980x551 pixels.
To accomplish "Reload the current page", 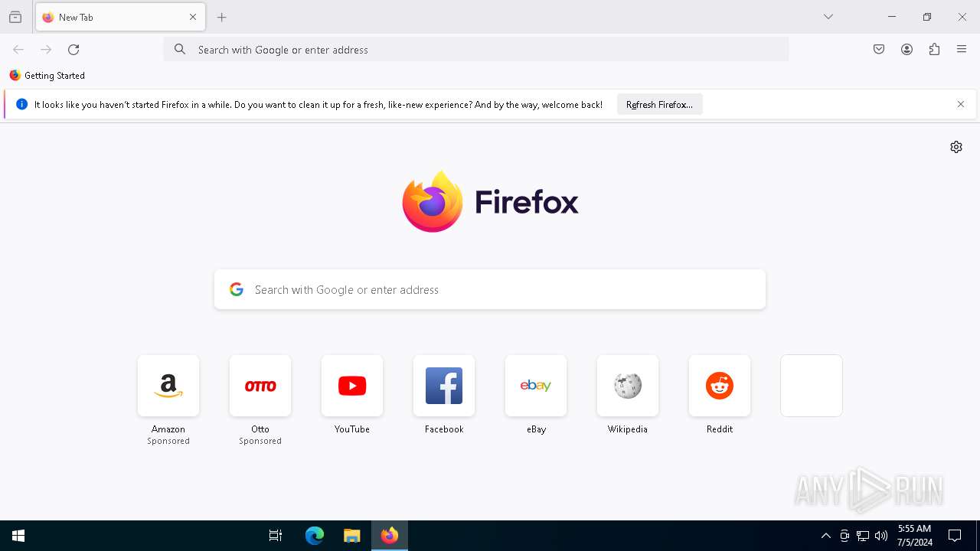I will pos(73,50).
